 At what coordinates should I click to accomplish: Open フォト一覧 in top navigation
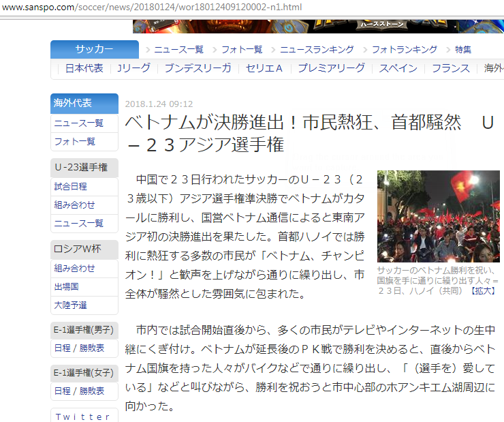[242, 50]
